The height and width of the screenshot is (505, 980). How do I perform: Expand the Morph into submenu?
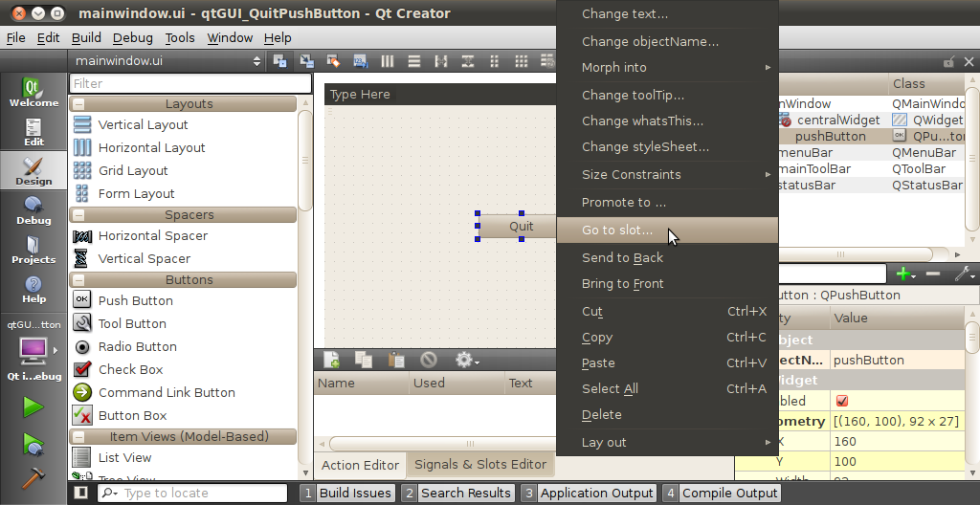[x=667, y=68]
